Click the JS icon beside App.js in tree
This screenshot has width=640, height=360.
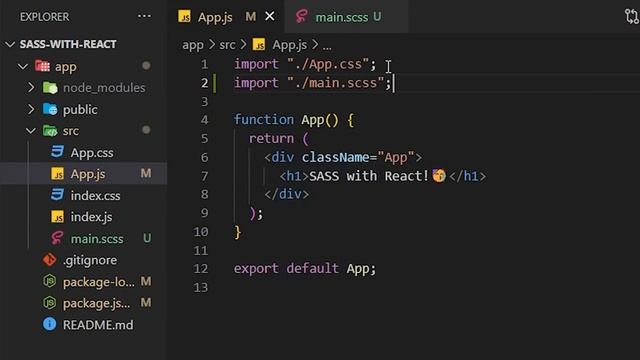tap(57, 174)
